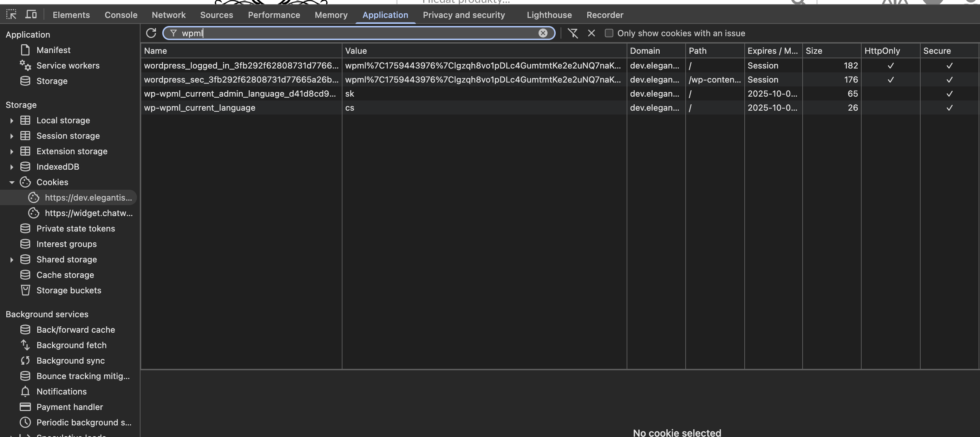The width and height of the screenshot is (980, 437).
Task: Collapse the Cookies tree node
Action: tap(11, 182)
